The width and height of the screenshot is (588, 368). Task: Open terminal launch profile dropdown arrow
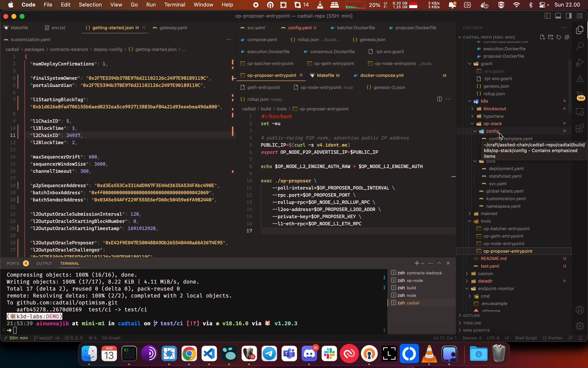click(423, 263)
